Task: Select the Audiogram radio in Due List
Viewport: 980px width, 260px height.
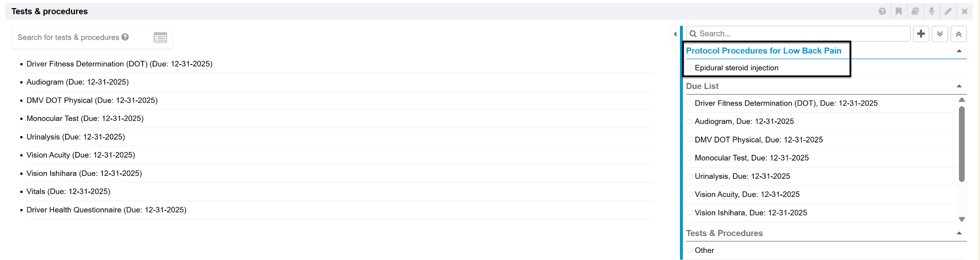Action: click(x=690, y=121)
